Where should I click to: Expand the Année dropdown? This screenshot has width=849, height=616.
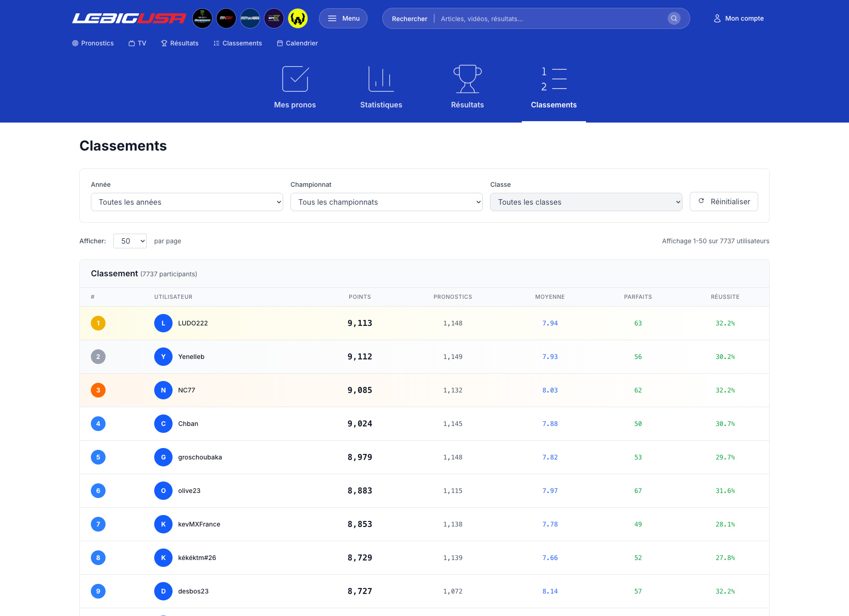(187, 202)
